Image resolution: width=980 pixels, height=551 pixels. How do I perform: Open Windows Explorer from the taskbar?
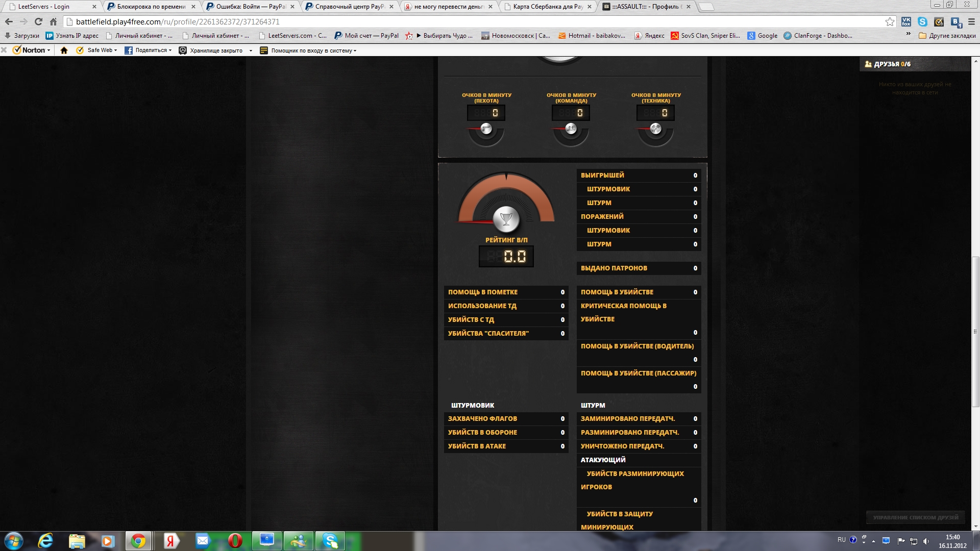[x=77, y=541]
